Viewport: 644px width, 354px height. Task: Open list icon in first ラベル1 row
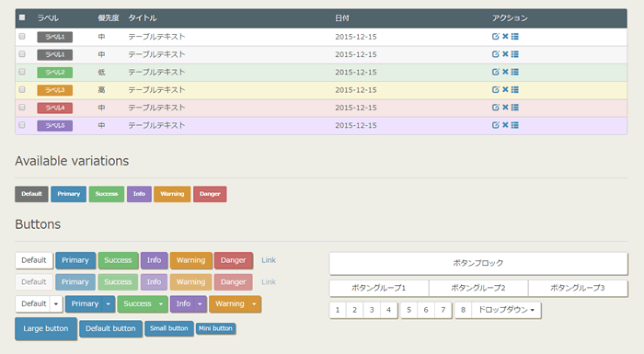(514, 37)
